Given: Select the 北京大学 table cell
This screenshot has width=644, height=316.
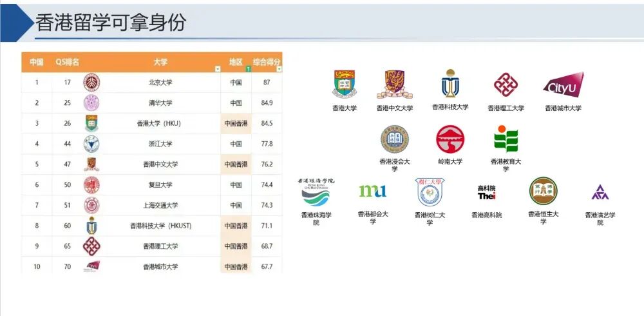Looking at the screenshot, I should coord(160,83).
